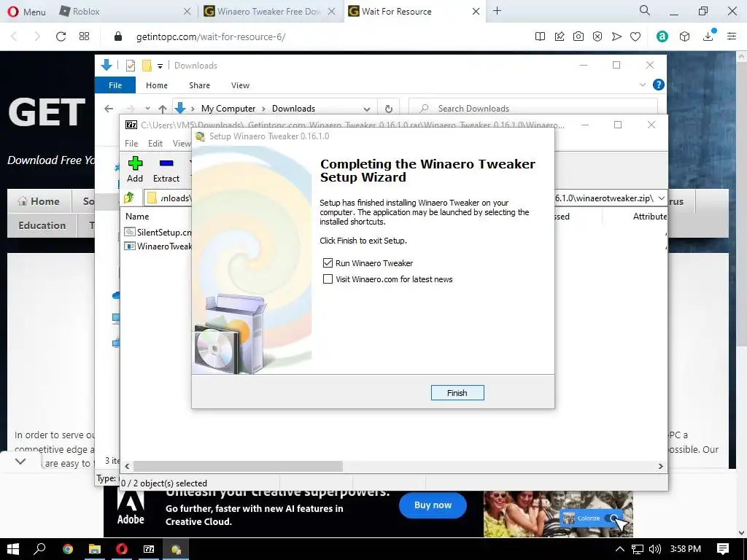Click Home in the getintopc website nav
This screenshot has width=747, height=560.
point(39,201)
